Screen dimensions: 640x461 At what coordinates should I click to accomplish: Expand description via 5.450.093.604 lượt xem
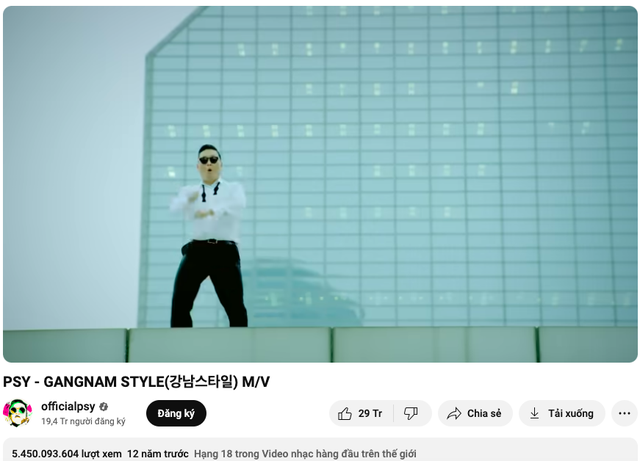(67, 454)
